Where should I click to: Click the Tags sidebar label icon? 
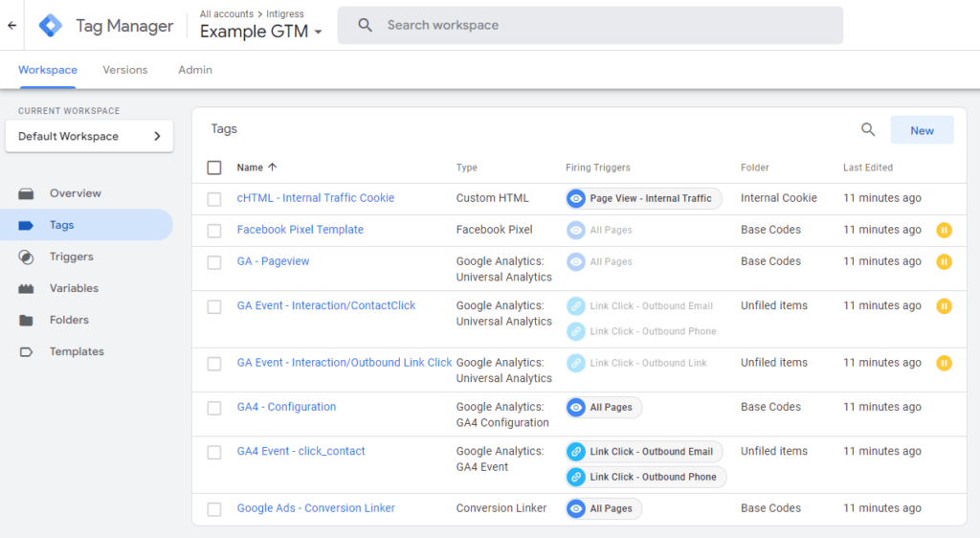tap(26, 225)
